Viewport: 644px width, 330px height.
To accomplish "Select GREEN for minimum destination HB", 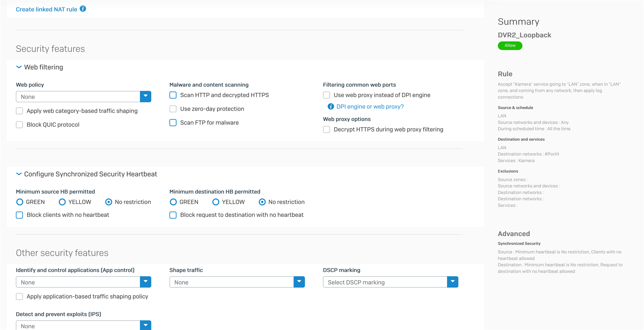I will click(x=173, y=202).
